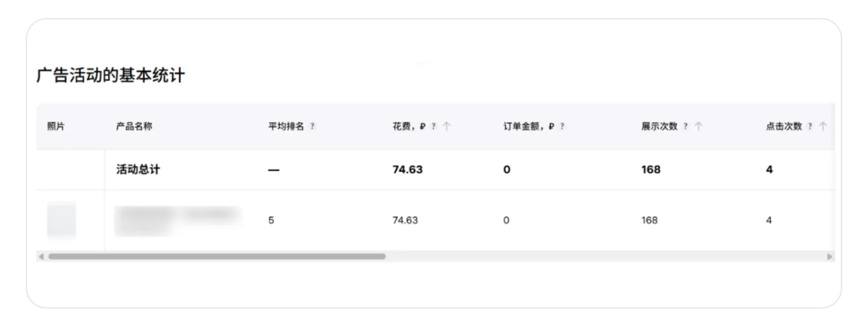Open the tooltip icon for 订单金额, ₽
Viewport: 868px width, 328px height.
click(x=563, y=127)
